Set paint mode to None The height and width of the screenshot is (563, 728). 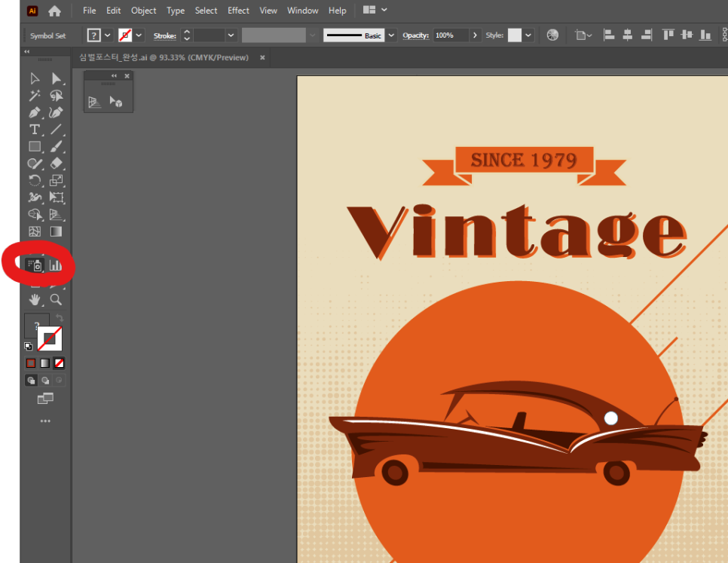tap(59, 363)
